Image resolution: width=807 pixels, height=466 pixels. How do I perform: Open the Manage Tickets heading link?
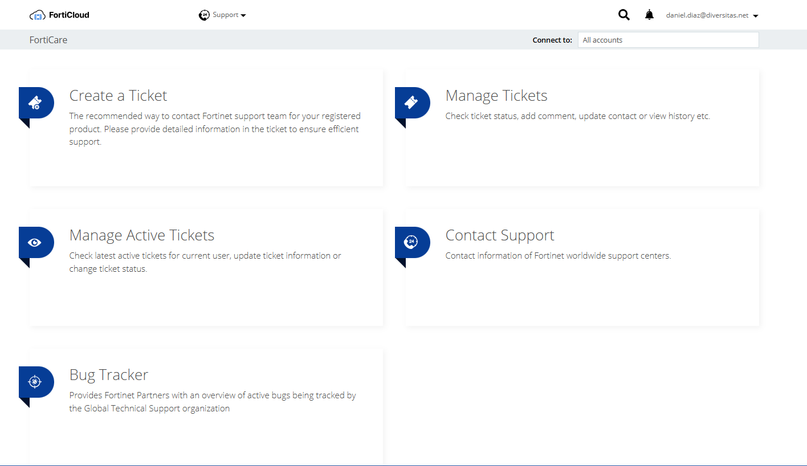pos(496,96)
